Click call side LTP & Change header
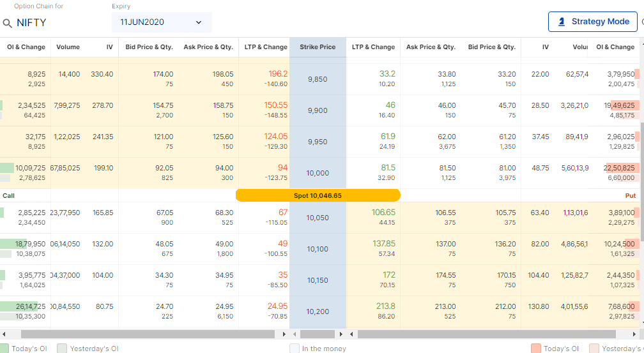644x353 pixels. pyautogui.click(x=266, y=47)
